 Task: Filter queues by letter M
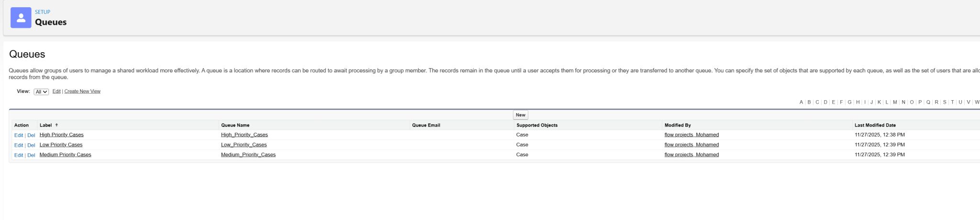coord(895,102)
